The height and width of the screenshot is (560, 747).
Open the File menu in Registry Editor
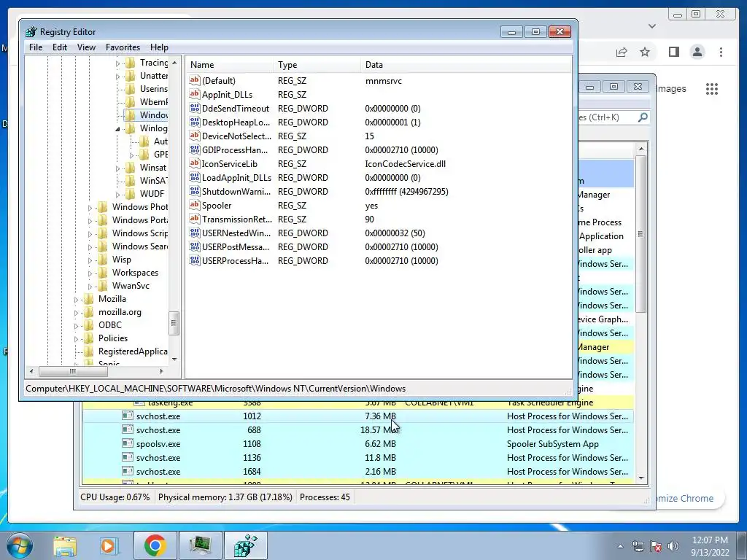coord(36,47)
